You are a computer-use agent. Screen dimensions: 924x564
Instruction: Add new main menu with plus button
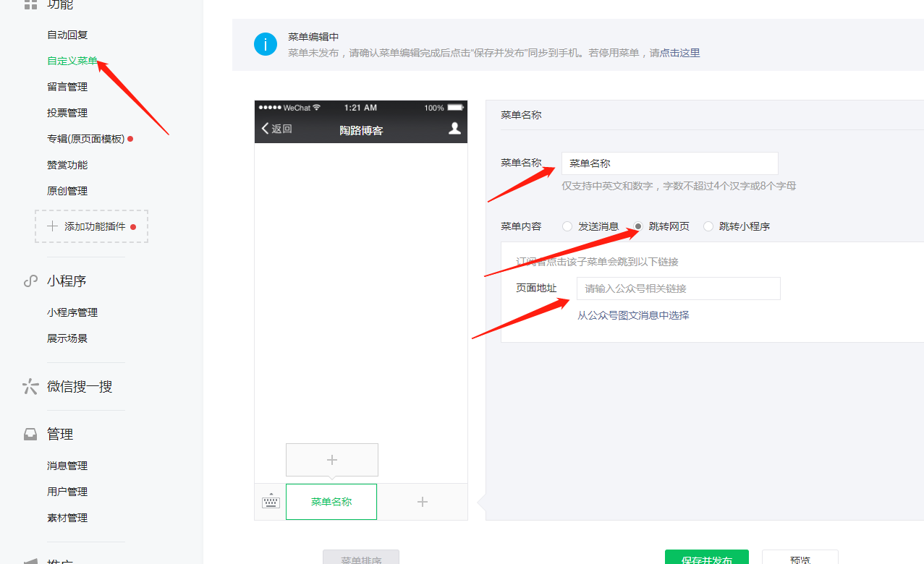click(423, 502)
